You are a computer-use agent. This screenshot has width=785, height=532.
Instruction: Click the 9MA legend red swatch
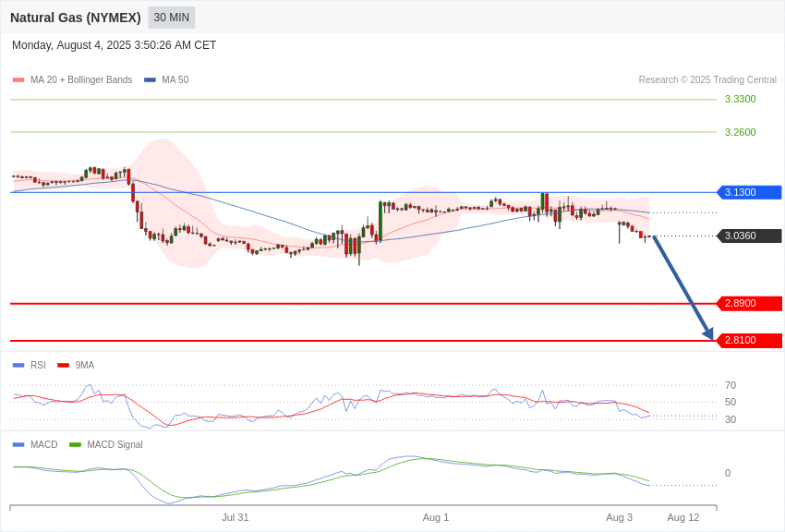click(64, 366)
